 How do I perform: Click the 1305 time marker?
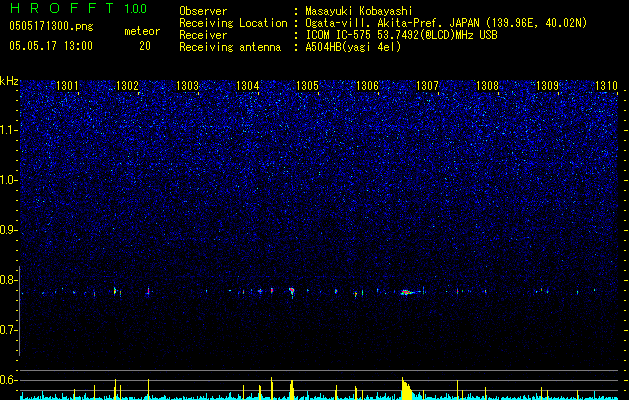point(307,86)
